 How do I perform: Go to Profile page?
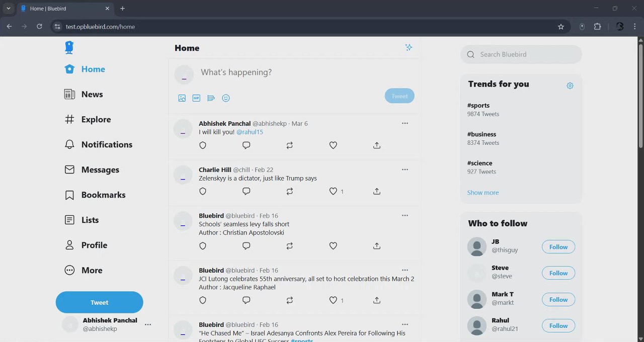point(86,245)
